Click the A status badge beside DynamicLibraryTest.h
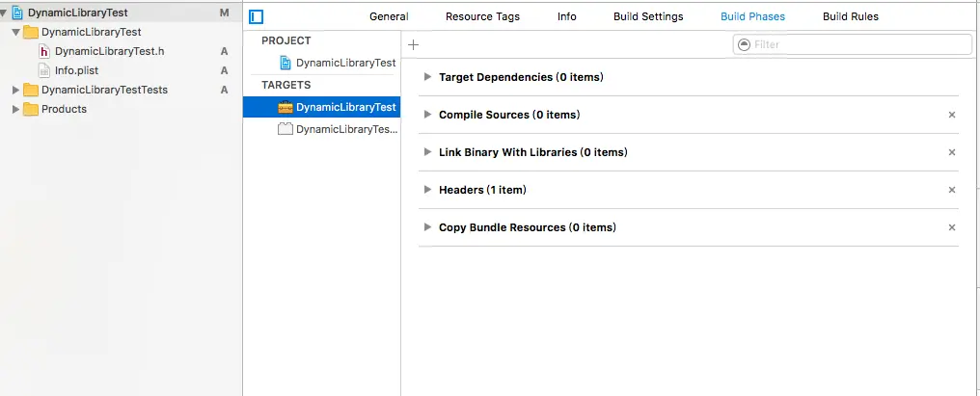 [x=225, y=51]
